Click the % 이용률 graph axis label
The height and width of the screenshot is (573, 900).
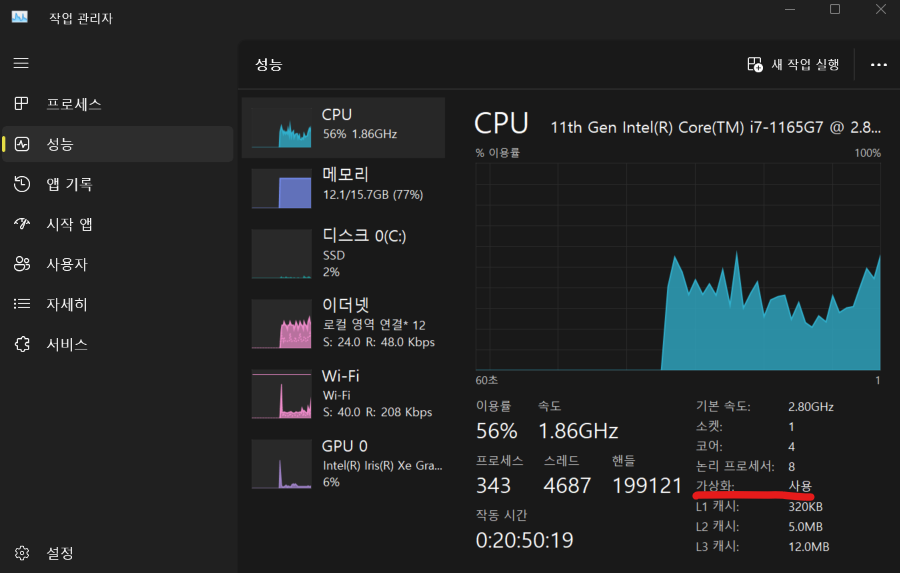click(x=498, y=153)
